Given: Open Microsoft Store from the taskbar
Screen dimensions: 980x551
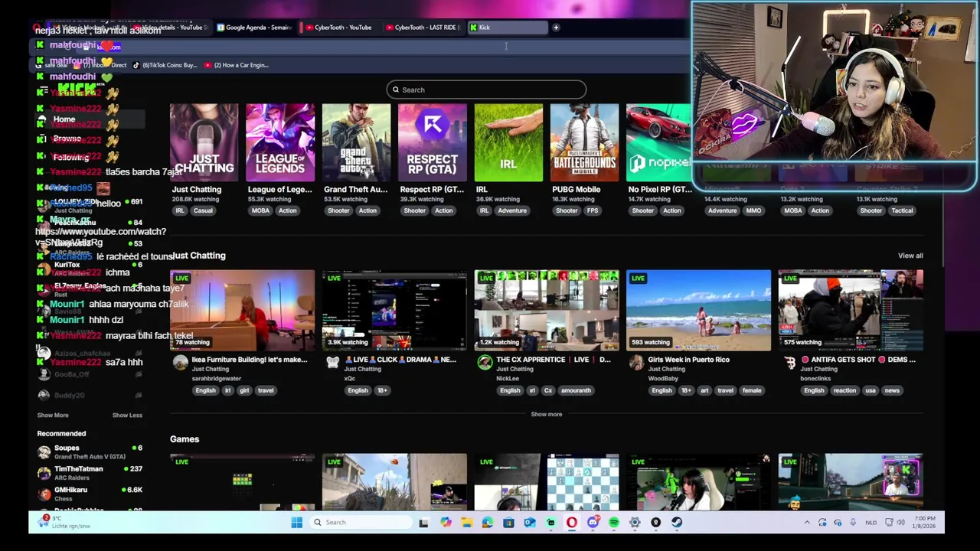Looking at the screenshot, I should pos(508,523).
